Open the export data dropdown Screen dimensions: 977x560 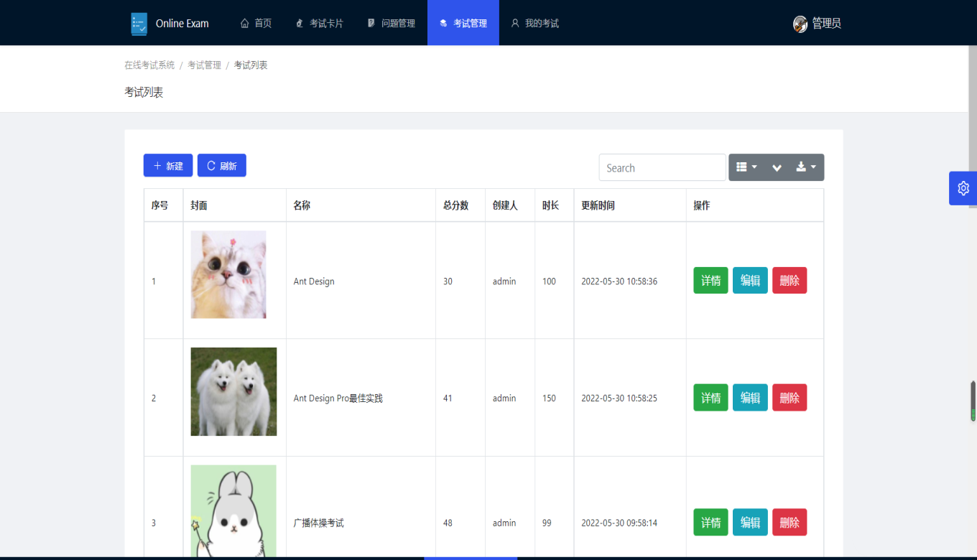tap(806, 167)
